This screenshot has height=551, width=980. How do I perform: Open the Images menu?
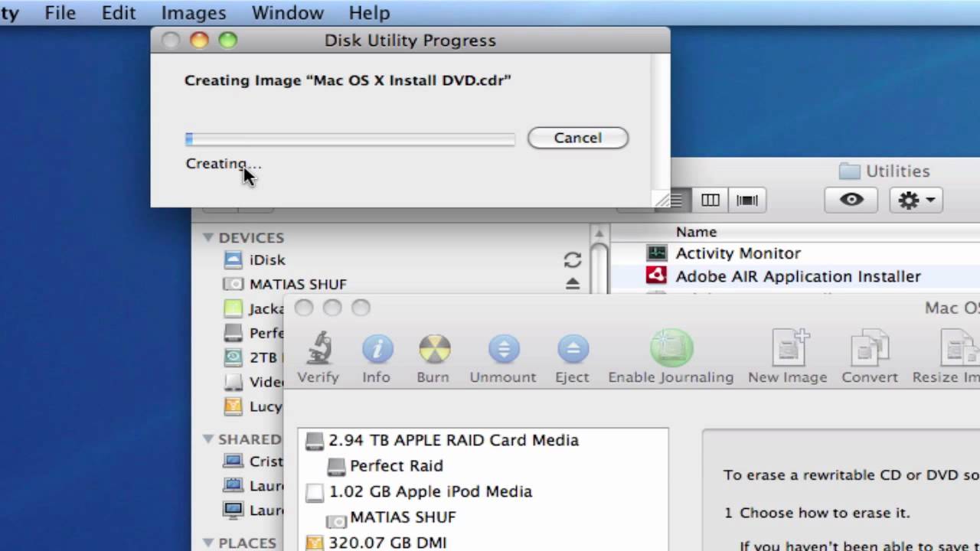(x=194, y=13)
